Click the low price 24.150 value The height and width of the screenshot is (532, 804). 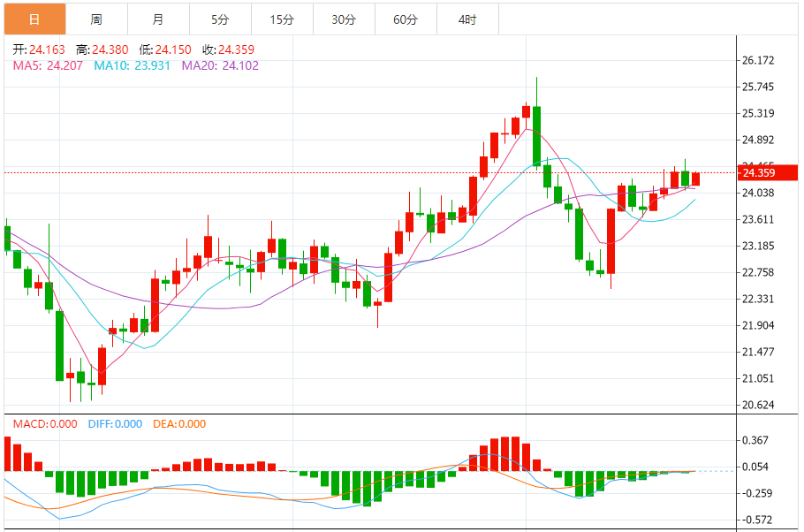point(173,49)
